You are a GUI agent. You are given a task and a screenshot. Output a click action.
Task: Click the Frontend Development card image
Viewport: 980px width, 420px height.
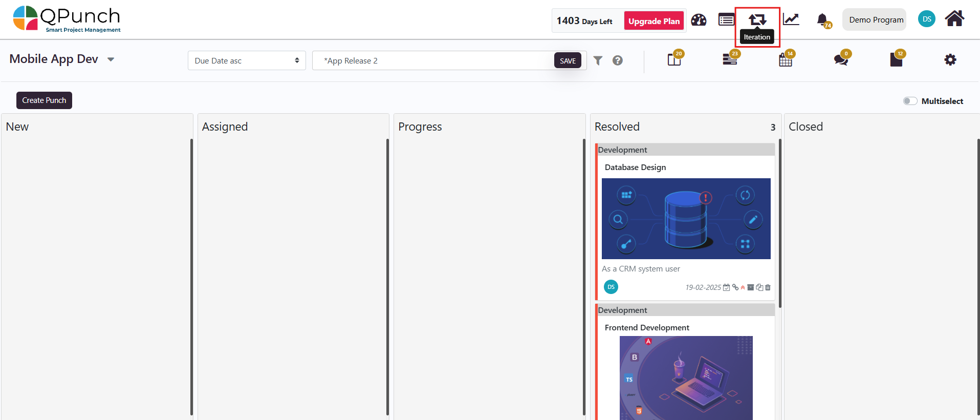[686, 378]
